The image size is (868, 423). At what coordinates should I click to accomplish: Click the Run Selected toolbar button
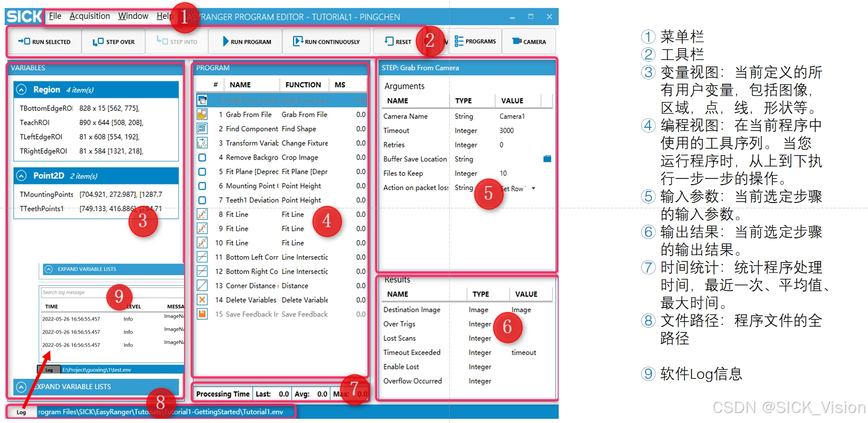(45, 42)
